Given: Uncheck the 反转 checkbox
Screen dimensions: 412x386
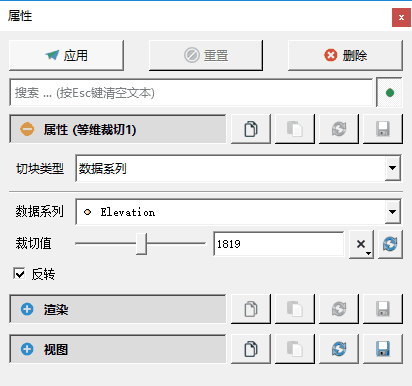Looking at the screenshot, I should (x=19, y=274).
